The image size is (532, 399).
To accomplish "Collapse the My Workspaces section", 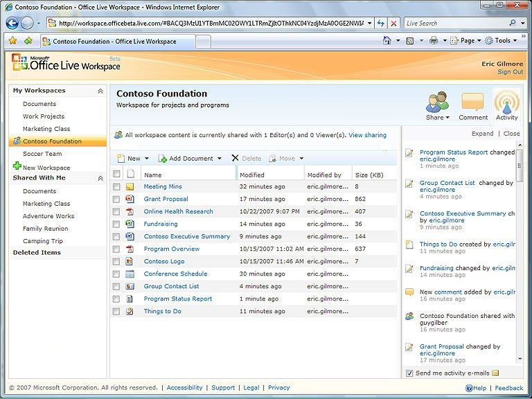I will (100, 91).
